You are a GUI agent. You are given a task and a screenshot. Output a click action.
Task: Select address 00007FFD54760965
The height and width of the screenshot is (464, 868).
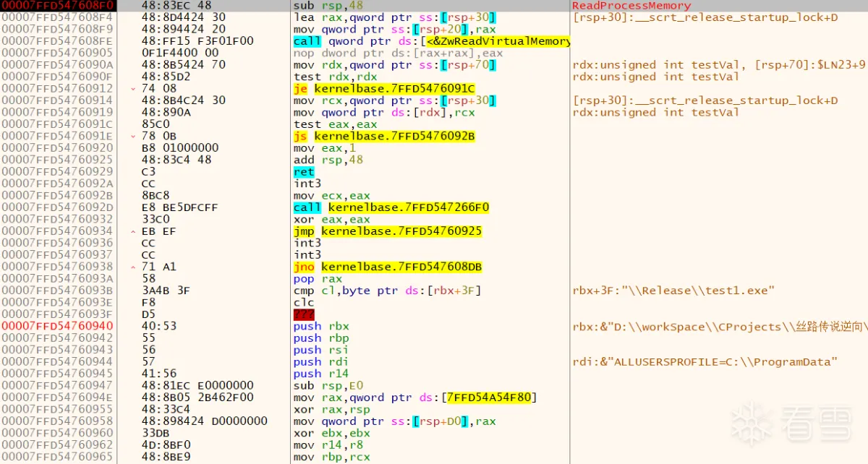click(57, 457)
